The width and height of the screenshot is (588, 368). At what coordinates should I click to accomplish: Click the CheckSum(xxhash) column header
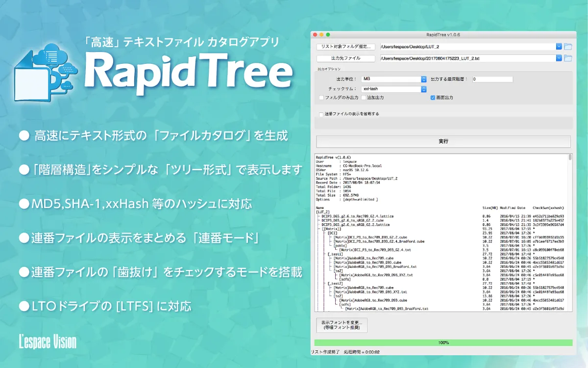click(548, 208)
